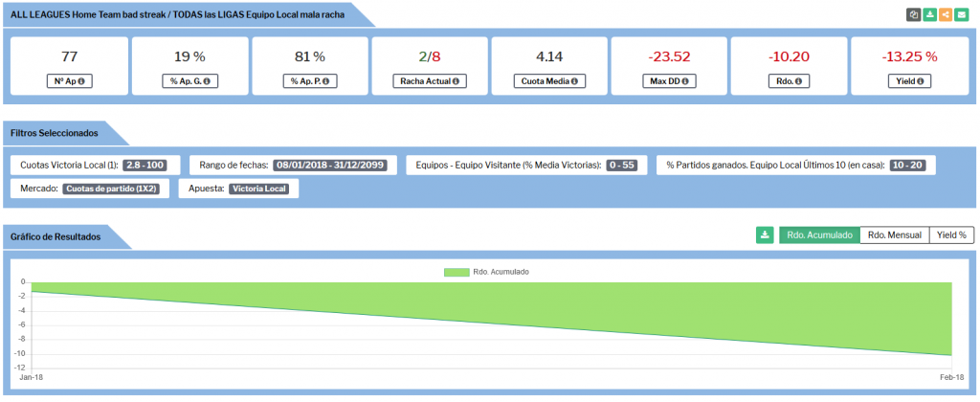980x402 pixels.
Task: Click the green legend color swatch
Action: point(457,272)
